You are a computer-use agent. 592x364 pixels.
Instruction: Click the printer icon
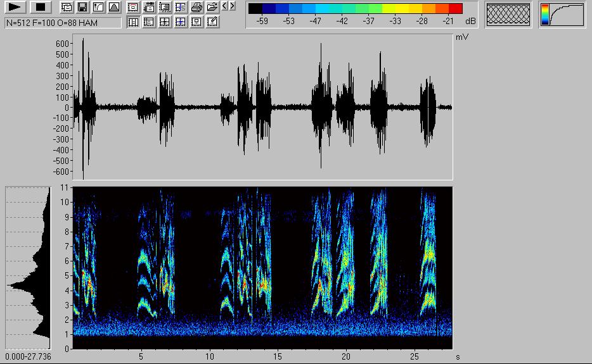[x=196, y=8]
